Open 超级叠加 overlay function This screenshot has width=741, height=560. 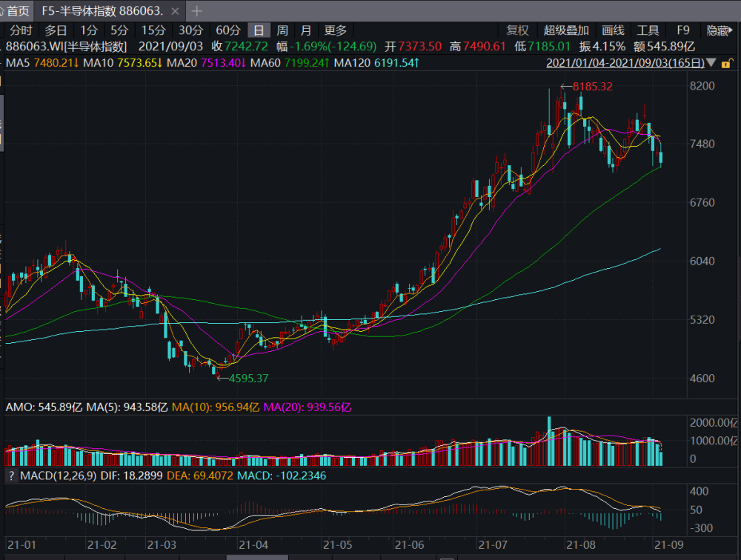coord(566,30)
